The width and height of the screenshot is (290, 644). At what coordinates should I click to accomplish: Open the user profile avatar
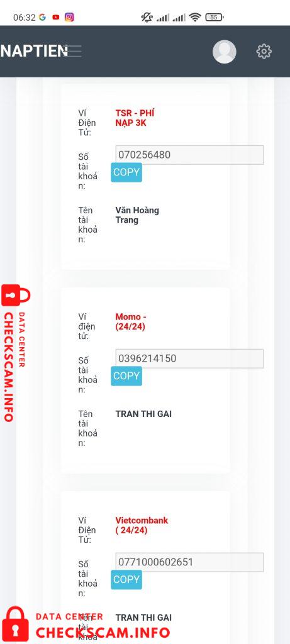(x=225, y=52)
